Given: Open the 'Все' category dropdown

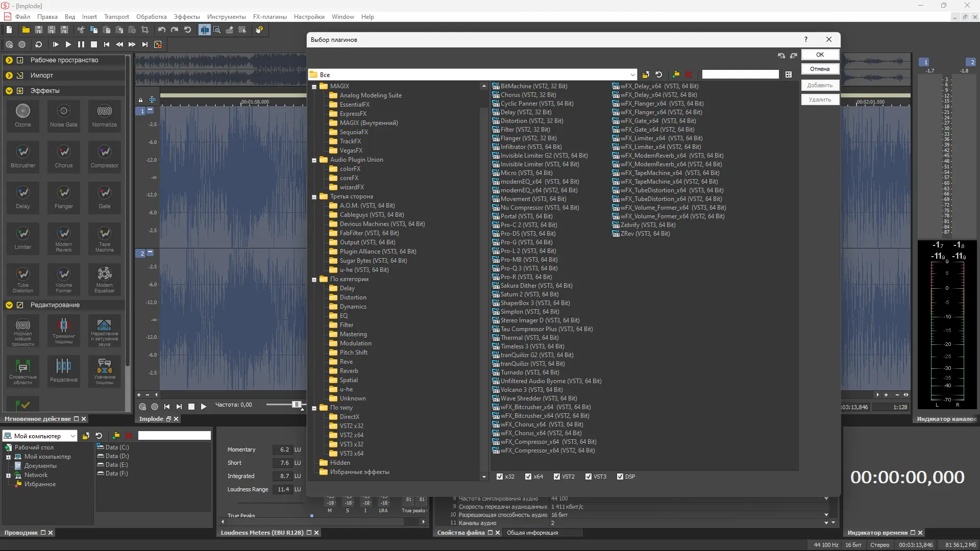Looking at the screenshot, I should pos(632,74).
